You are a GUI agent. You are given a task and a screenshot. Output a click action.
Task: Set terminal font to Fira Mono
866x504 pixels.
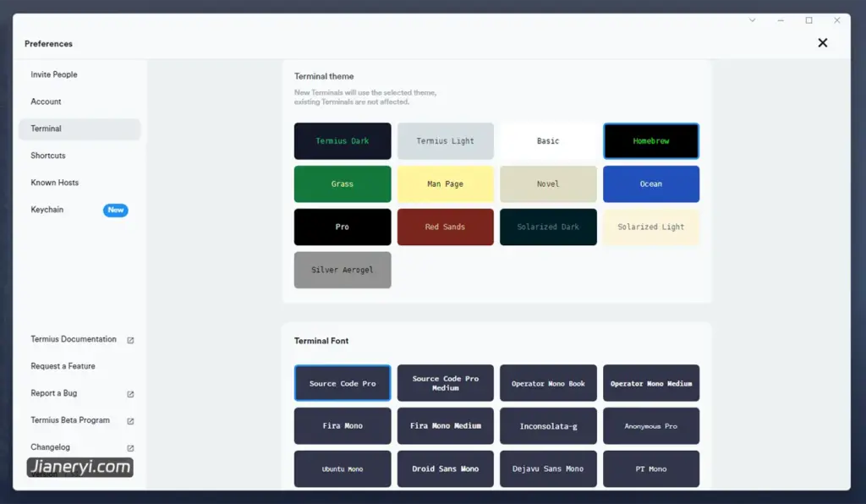343,426
